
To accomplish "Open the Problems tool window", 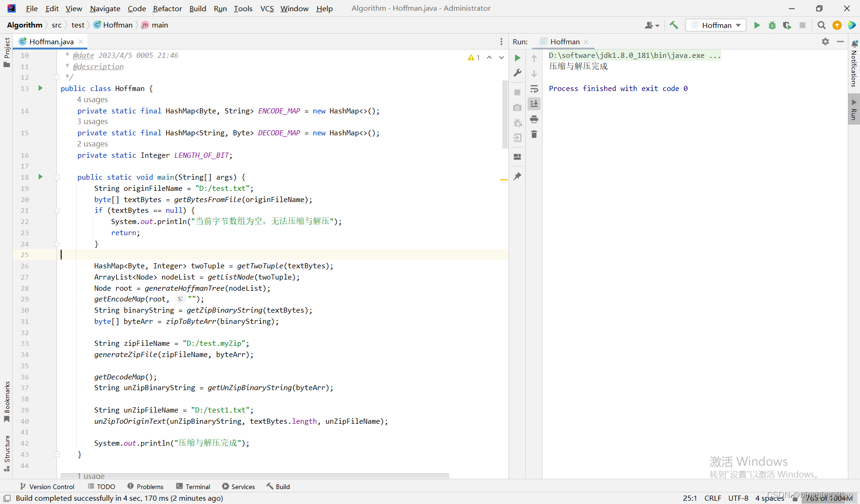I will coord(145,486).
